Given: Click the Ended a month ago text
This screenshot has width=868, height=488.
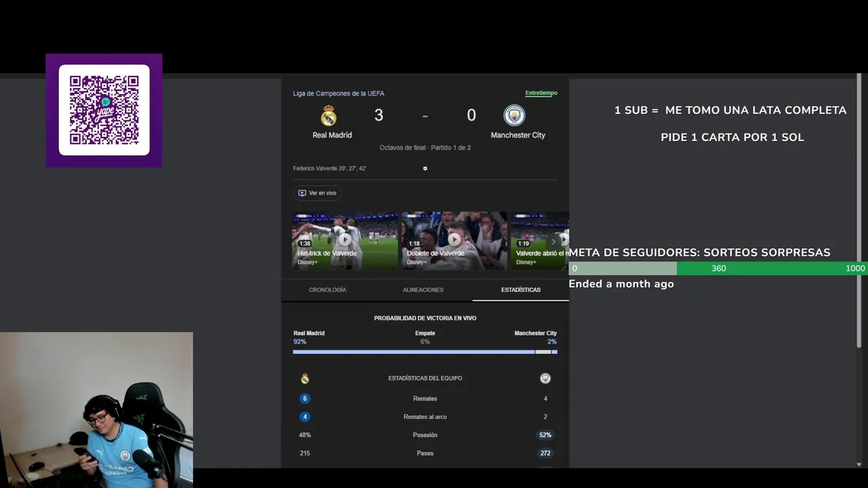Looking at the screenshot, I should click(x=621, y=284).
